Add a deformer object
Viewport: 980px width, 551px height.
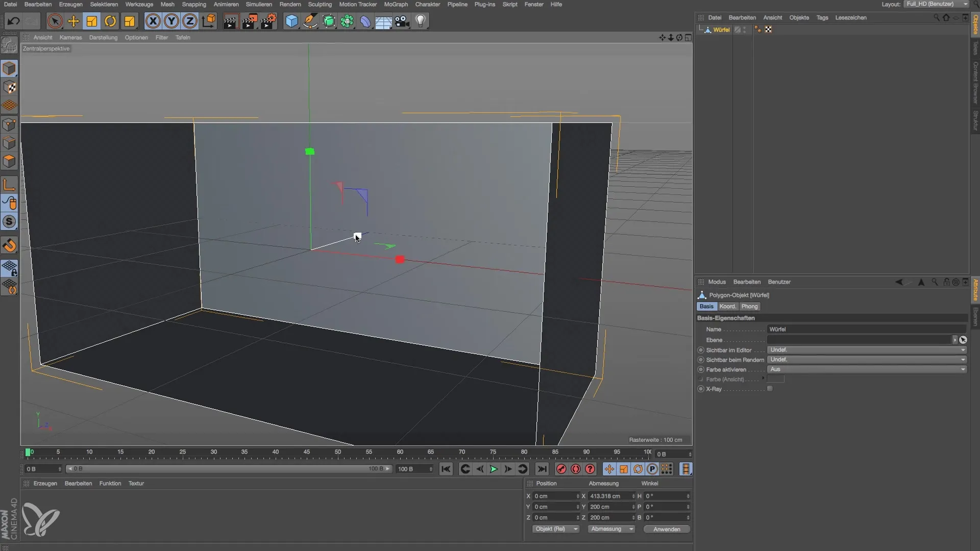tap(365, 21)
